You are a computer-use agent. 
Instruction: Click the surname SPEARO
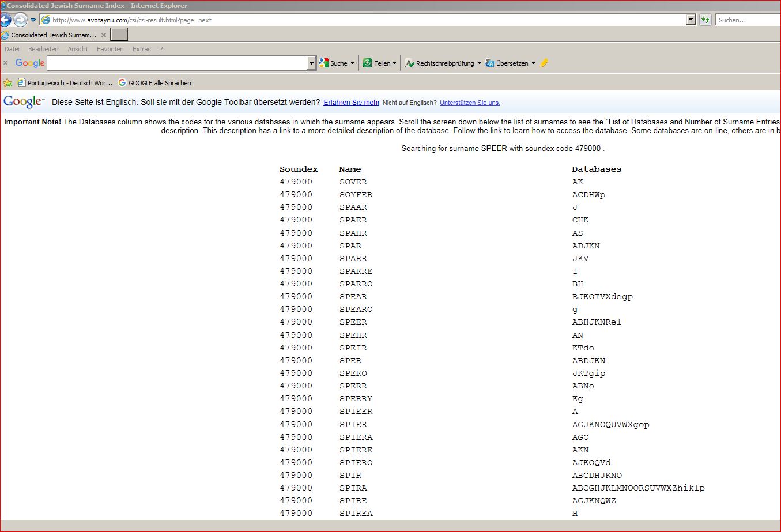[356, 309]
